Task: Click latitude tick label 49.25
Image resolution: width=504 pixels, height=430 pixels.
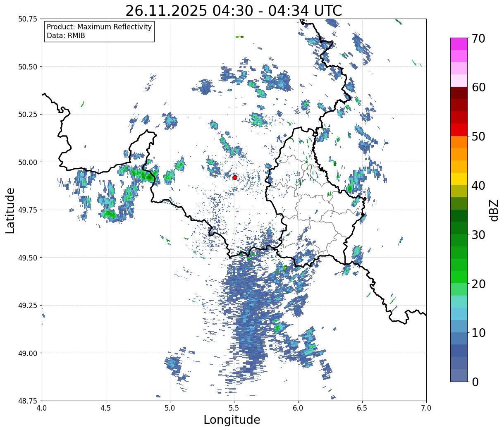Action: coord(27,306)
